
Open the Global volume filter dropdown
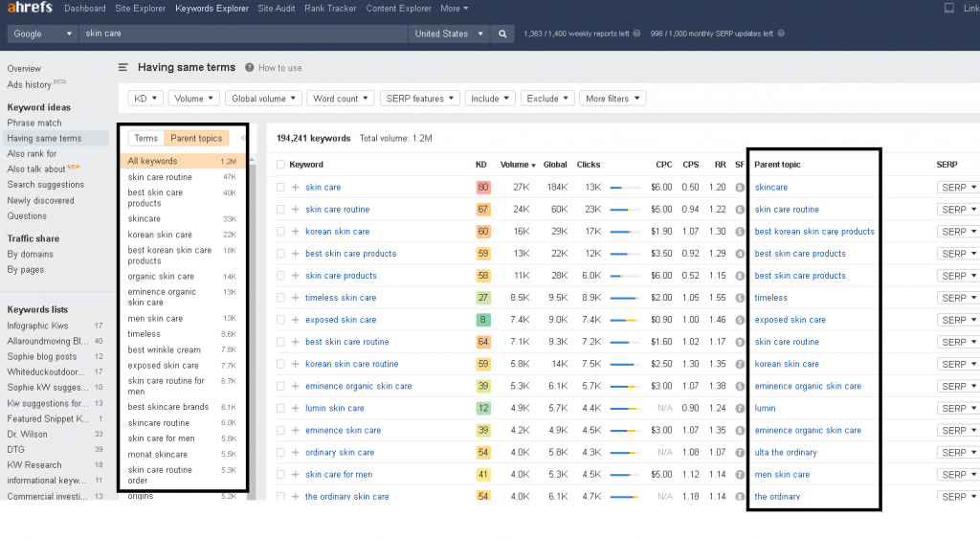click(264, 99)
